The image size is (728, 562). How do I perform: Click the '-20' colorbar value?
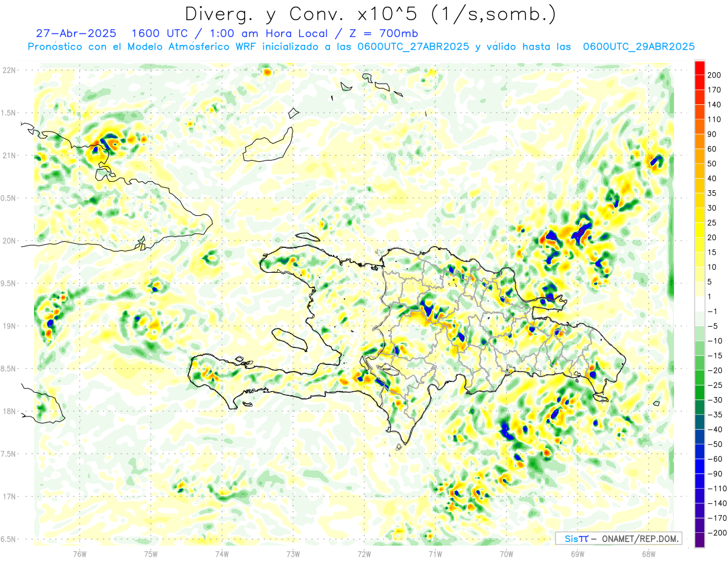[x=715, y=370]
